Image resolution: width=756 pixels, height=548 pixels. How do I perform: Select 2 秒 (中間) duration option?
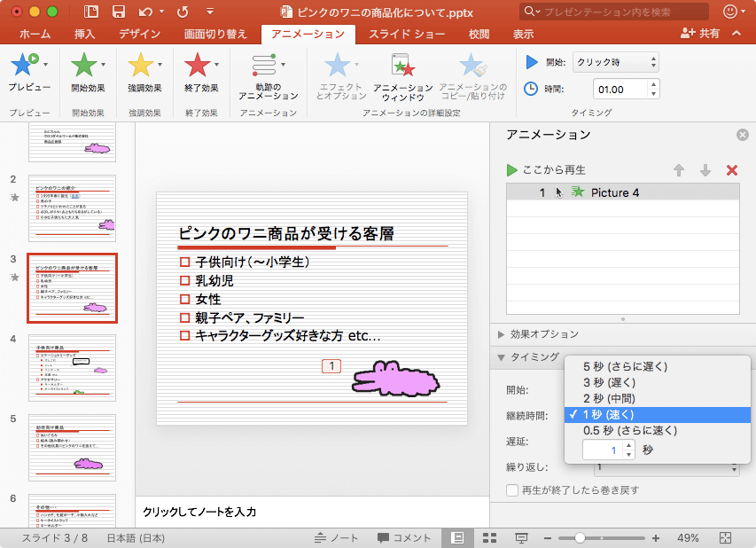tap(657, 398)
